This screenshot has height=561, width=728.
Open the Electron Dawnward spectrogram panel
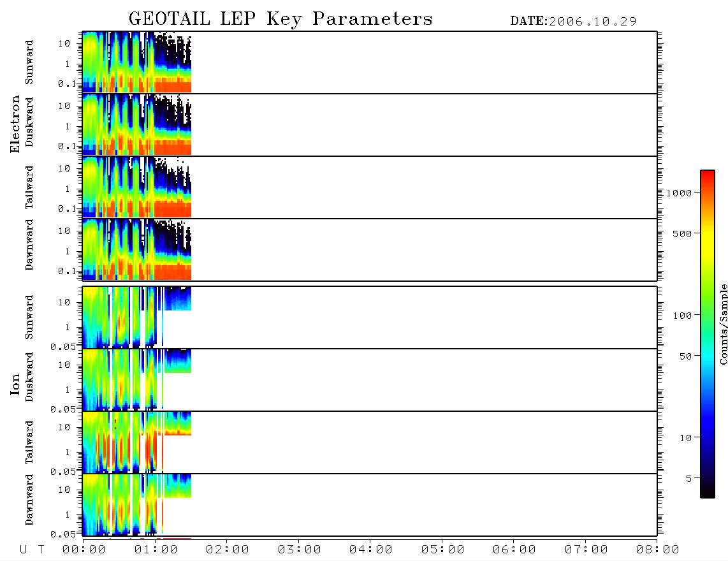pos(370,250)
